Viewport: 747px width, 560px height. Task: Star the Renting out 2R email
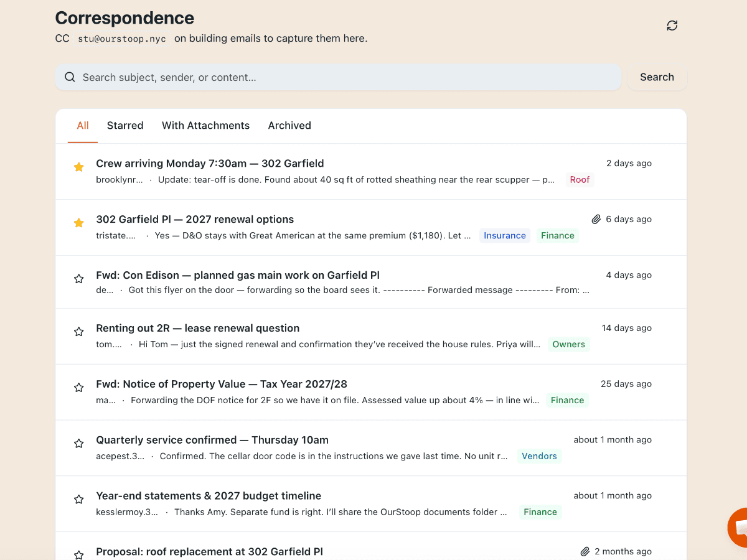coord(79,332)
